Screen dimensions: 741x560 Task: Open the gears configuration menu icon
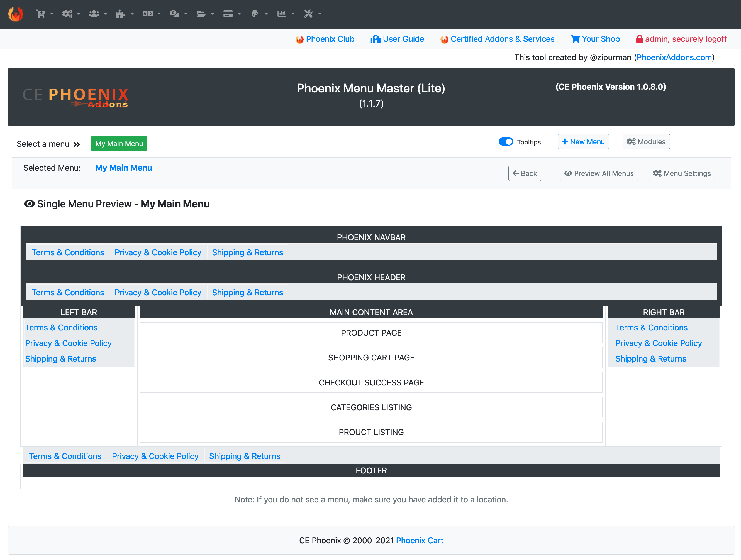click(67, 14)
